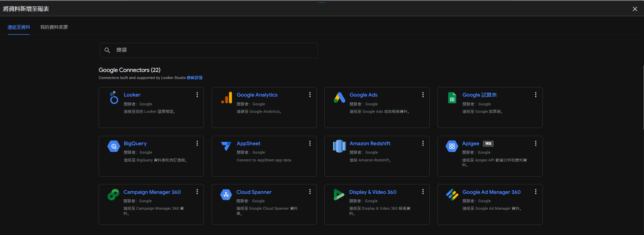Select the Looker connector title
Image resolution: width=644 pixels, height=235 pixels.
[x=132, y=95]
